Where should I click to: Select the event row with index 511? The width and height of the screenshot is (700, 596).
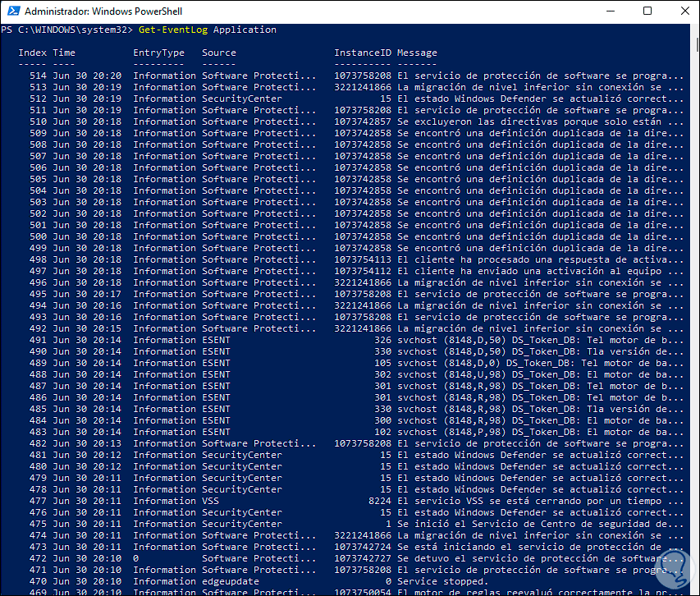(x=356, y=110)
